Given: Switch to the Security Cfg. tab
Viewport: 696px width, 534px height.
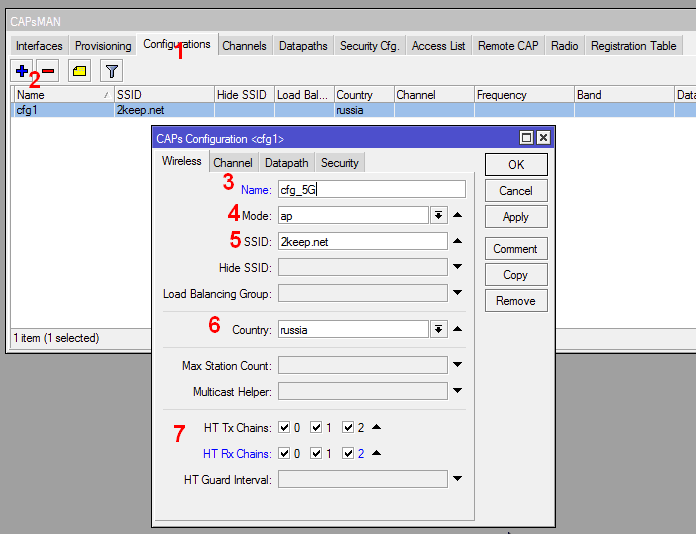Looking at the screenshot, I should pos(369,46).
